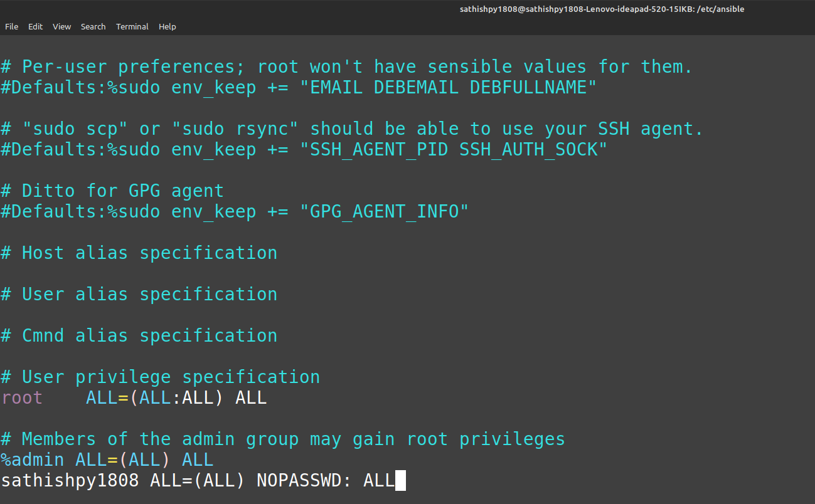Open the File menu
The width and height of the screenshot is (815, 504).
(11, 26)
